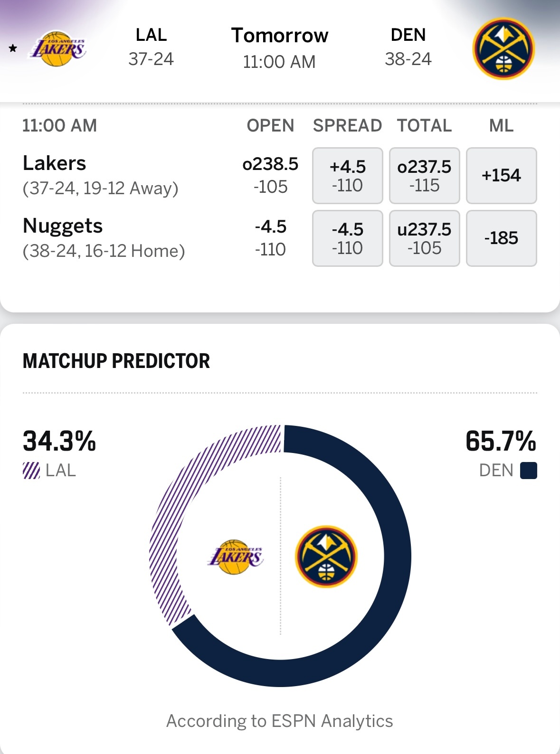Tap the Nuggets logo inside the donut chart
The width and height of the screenshot is (560, 754).
coord(326,556)
